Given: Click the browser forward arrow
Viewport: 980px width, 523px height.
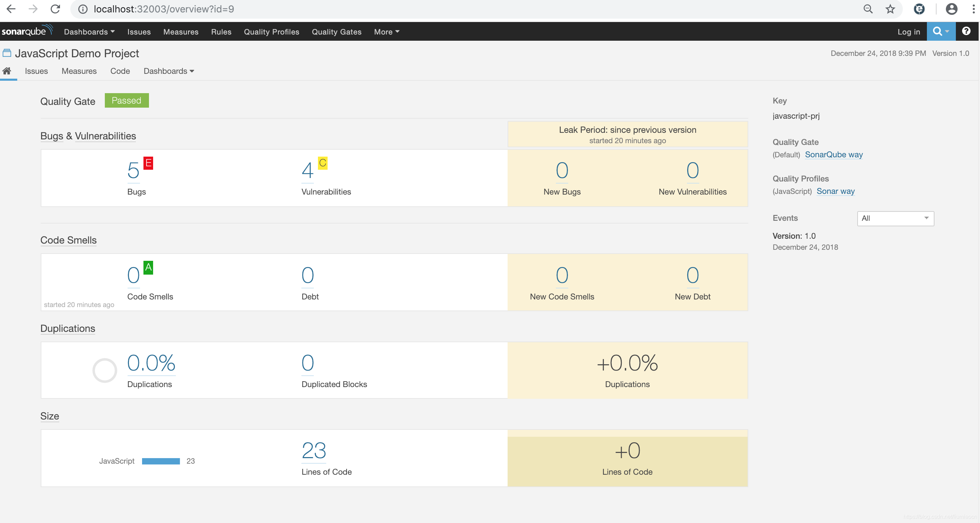Looking at the screenshot, I should coord(33,9).
